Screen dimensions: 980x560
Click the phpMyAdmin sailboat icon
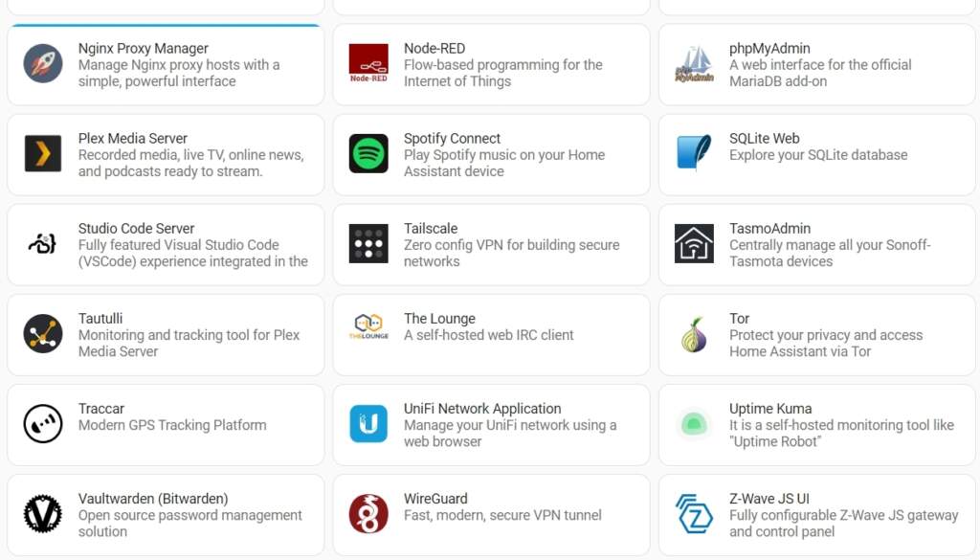[694, 64]
